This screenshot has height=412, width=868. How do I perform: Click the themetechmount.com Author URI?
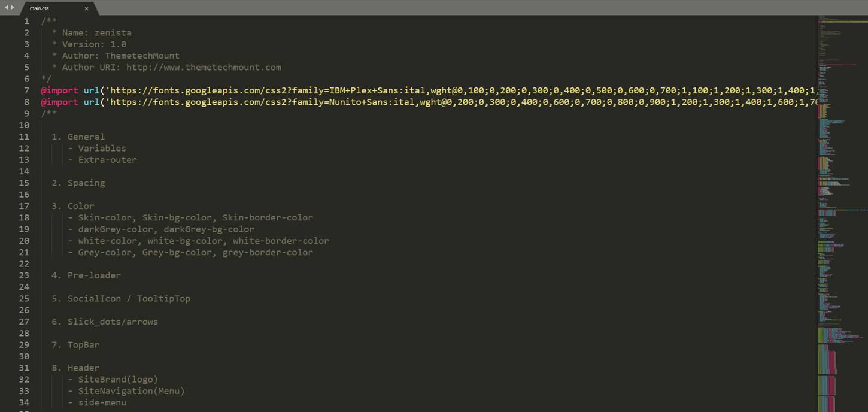(x=204, y=67)
